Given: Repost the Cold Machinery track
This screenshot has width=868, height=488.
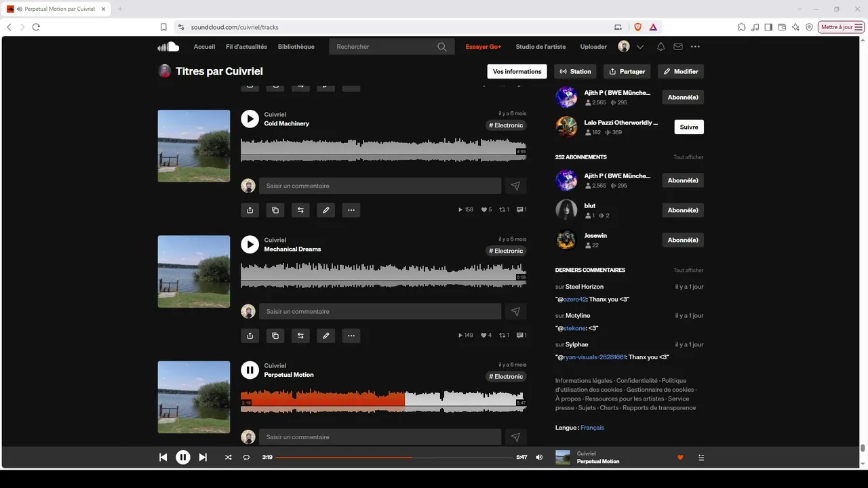Looking at the screenshot, I should point(300,210).
